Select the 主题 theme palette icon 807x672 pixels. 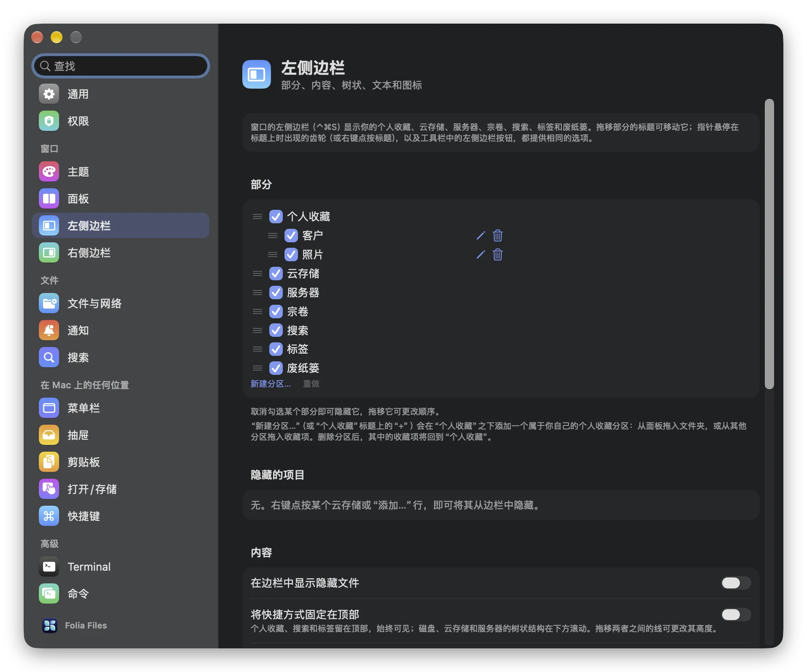pos(49,172)
